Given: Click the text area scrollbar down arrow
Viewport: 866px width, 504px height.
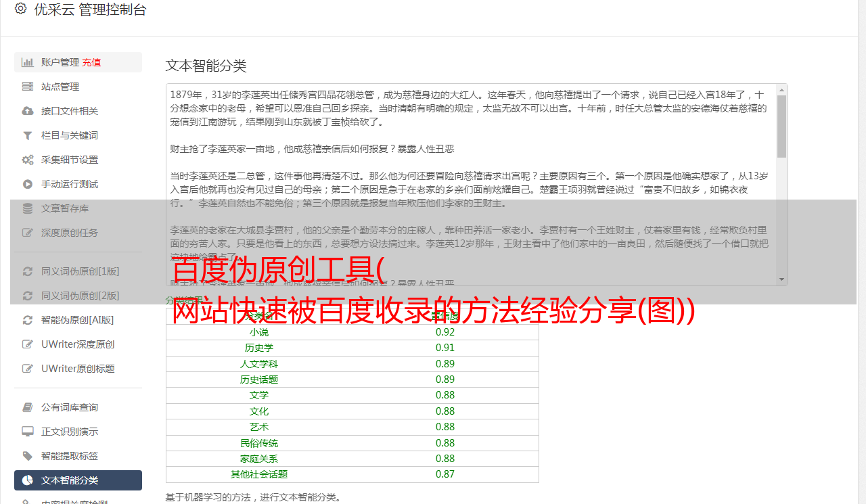Looking at the screenshot, I should 782,279.
